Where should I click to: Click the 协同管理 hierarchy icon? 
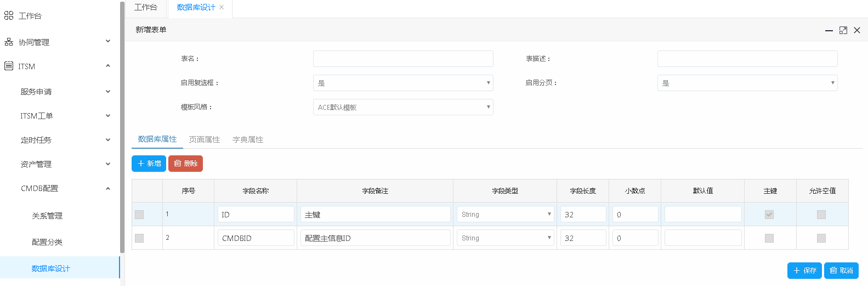coord(9,42)
